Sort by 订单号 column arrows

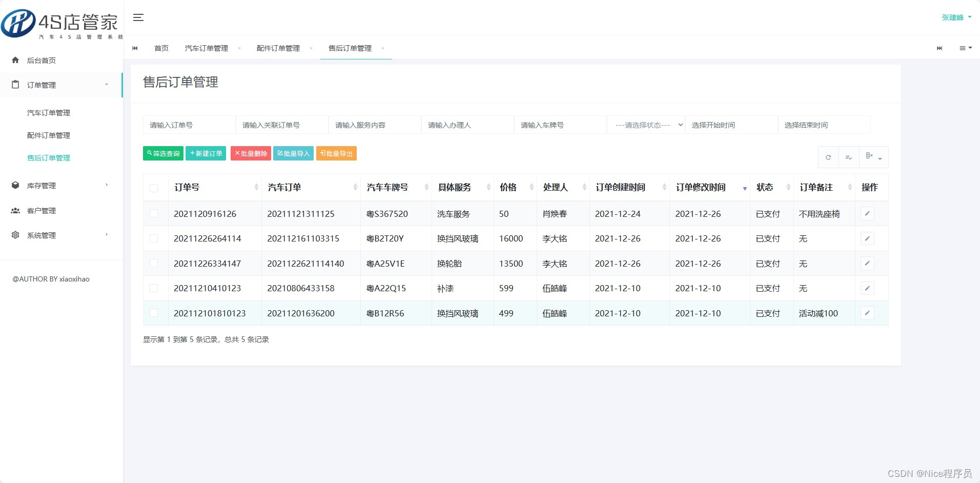tap(256, 188)
